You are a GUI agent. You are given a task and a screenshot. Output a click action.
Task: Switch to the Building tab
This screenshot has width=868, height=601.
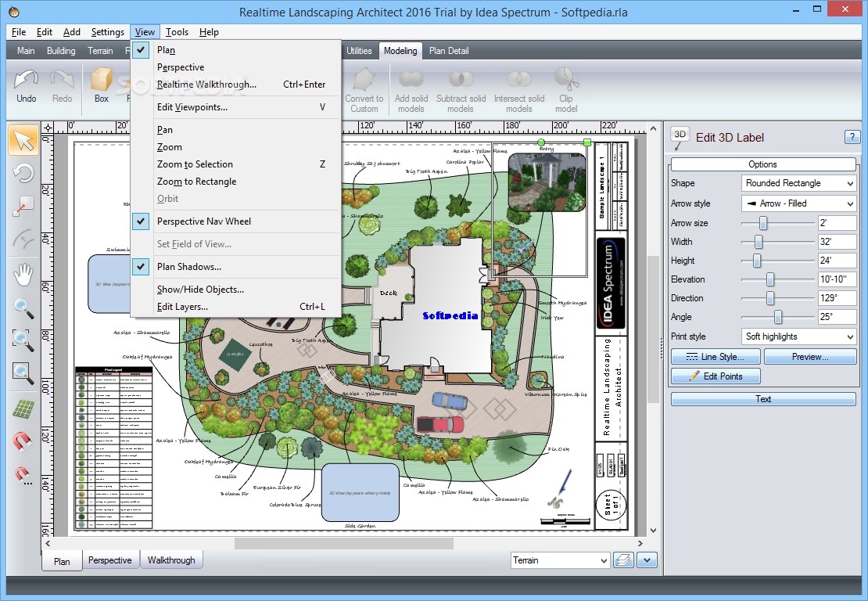[x=61, y=50]
